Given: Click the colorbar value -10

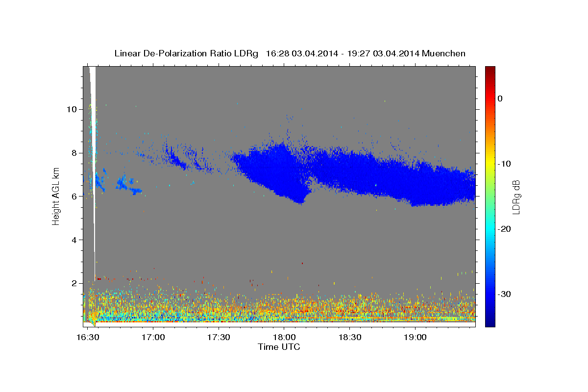Looking at the screenshot, I should click(x=505, y=164).
